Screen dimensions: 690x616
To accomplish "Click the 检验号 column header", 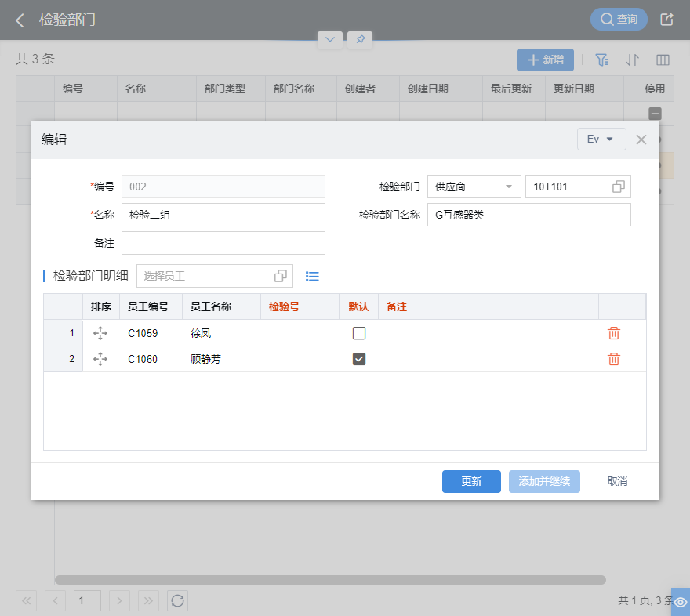I will coord(300,306).
